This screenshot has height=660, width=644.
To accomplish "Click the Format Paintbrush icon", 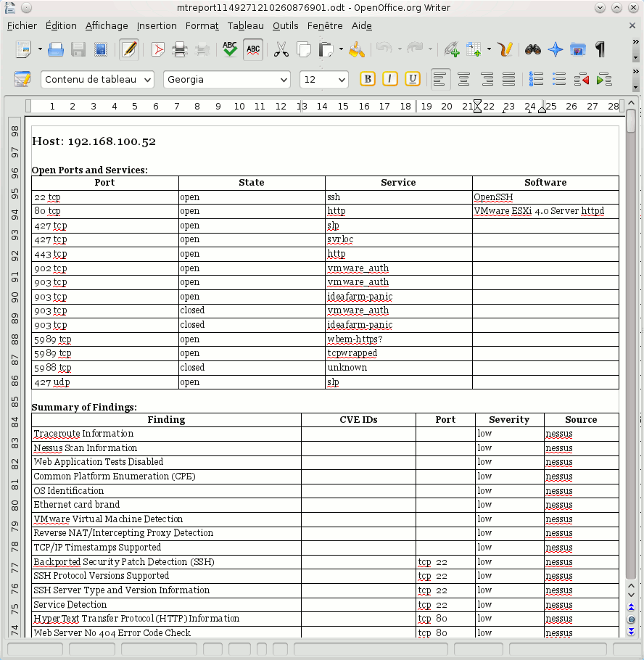I will (356, 50).
